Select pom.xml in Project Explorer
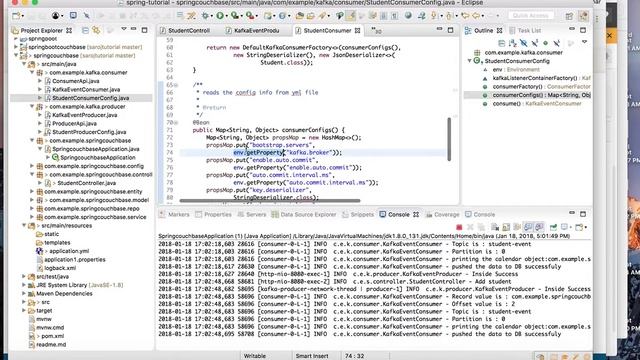This screenshot has height=360, width=640. (52, 336)
